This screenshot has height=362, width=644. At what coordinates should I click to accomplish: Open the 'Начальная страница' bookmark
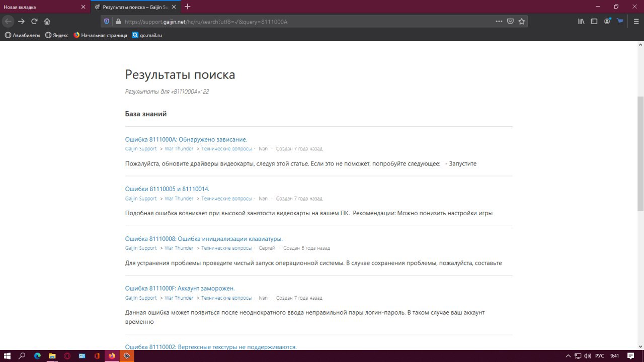[x=101, y=35]
